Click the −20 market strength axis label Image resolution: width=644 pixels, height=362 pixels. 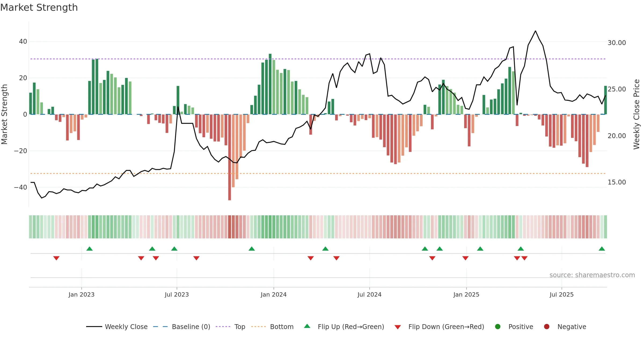coord(21,151)
